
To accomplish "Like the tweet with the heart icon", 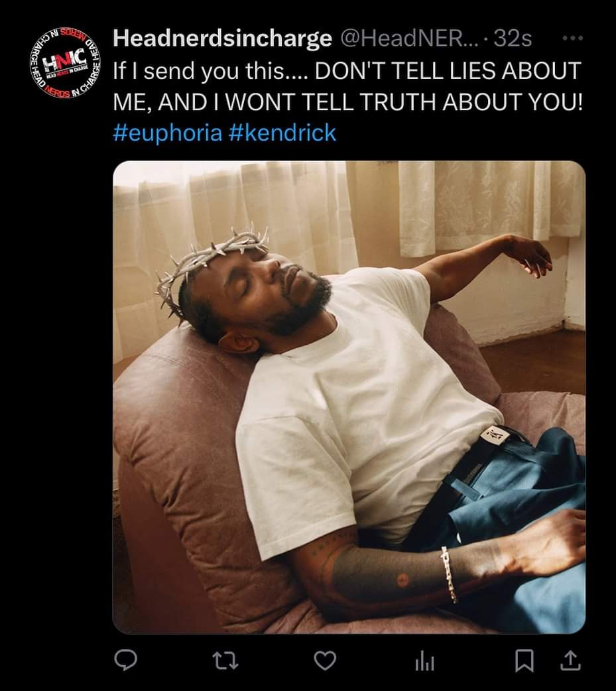I will coord(325,660).
